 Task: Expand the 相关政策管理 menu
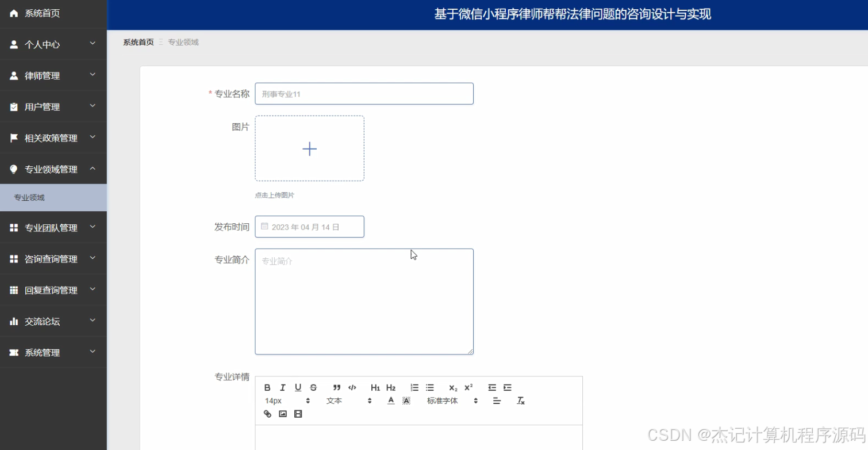[53, 138]
